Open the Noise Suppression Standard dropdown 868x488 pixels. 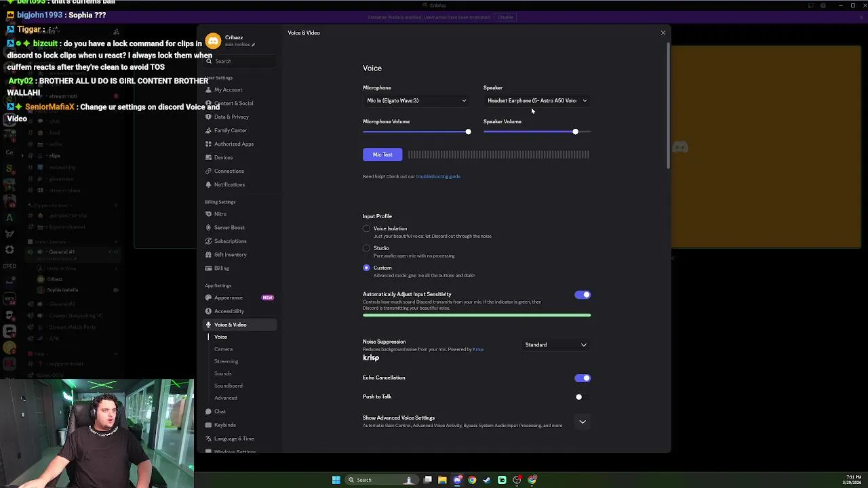(x=555, y=345)
